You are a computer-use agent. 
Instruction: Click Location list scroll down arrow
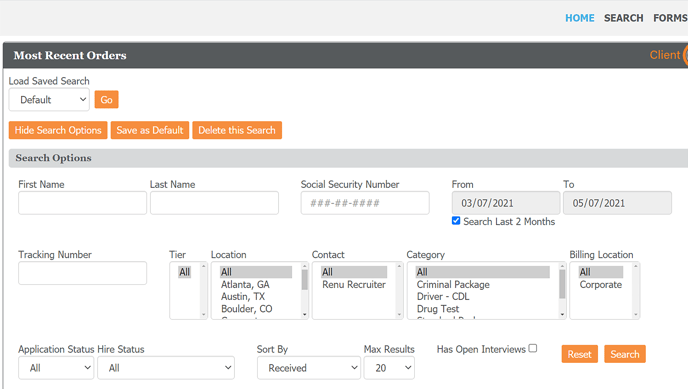[305, 314]
